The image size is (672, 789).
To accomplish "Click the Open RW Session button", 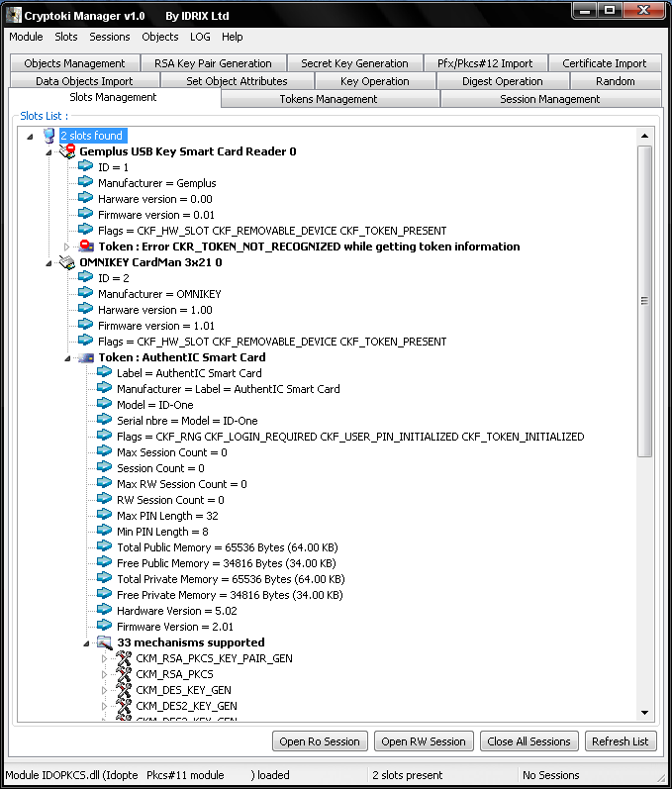I will point(424,741).
